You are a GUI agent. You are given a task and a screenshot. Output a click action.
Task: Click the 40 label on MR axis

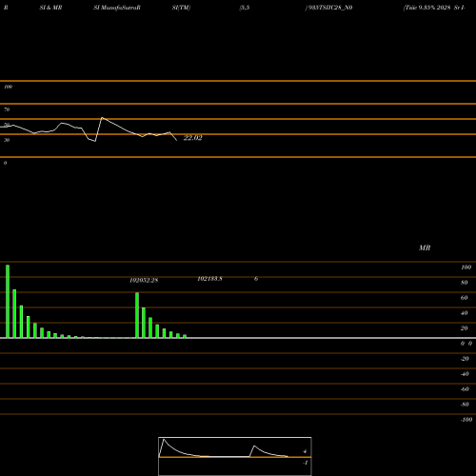point(465,313)
